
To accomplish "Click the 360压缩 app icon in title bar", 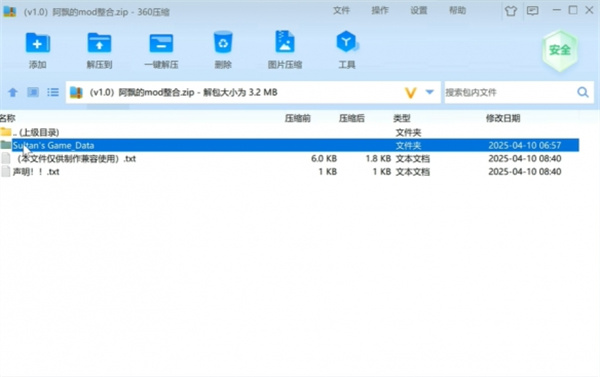I will pos(10,11).
